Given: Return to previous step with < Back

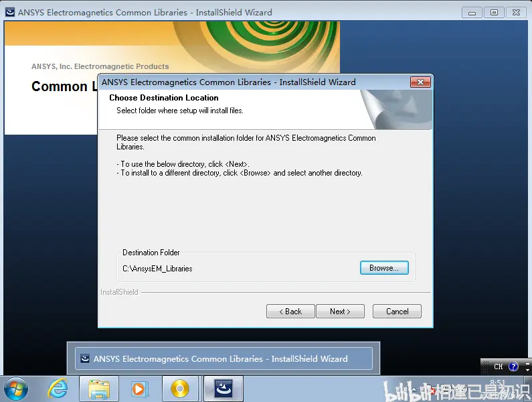Looking at the screenshot, I should point(290,312).
